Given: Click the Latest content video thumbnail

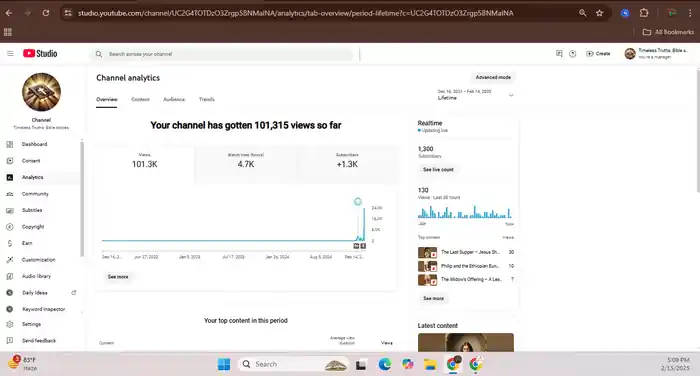Looking at the screenshot, I should point(466,342).
